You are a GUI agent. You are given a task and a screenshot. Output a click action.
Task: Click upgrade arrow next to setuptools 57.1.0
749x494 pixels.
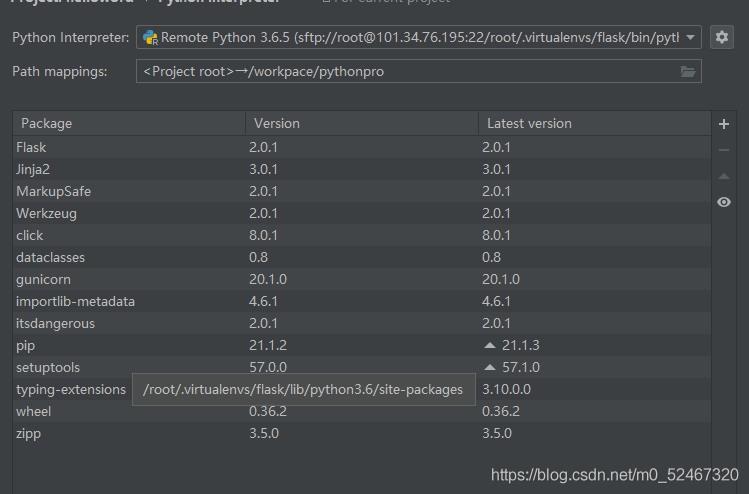pos(490,367)
